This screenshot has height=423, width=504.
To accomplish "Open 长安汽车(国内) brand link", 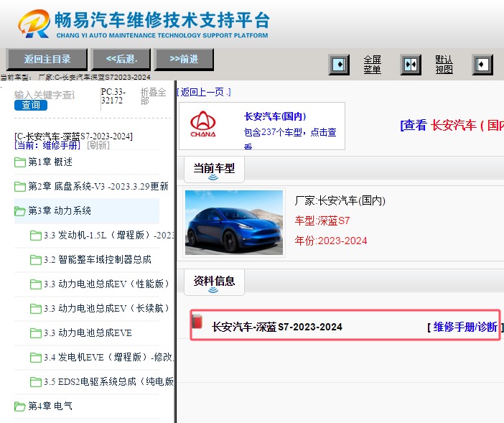I will 275,116.
